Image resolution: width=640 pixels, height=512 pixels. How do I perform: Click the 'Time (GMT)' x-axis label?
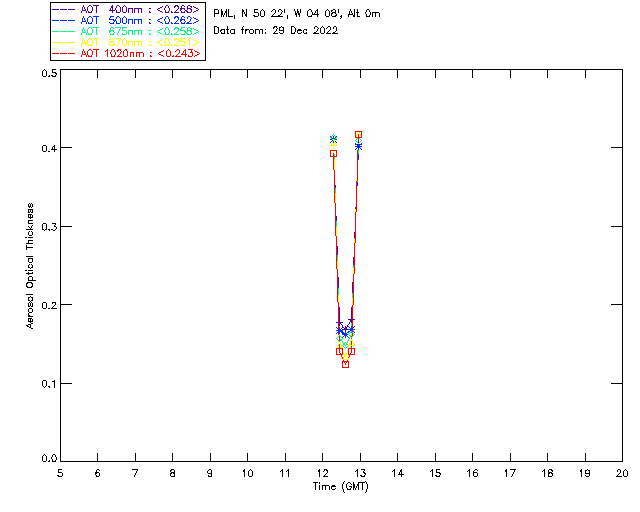point(340,486)
